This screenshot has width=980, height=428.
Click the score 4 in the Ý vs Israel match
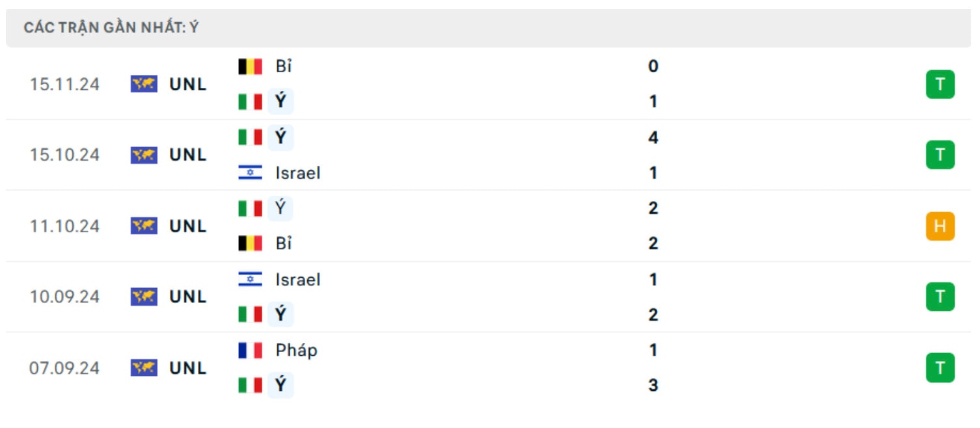pos(653,137)
